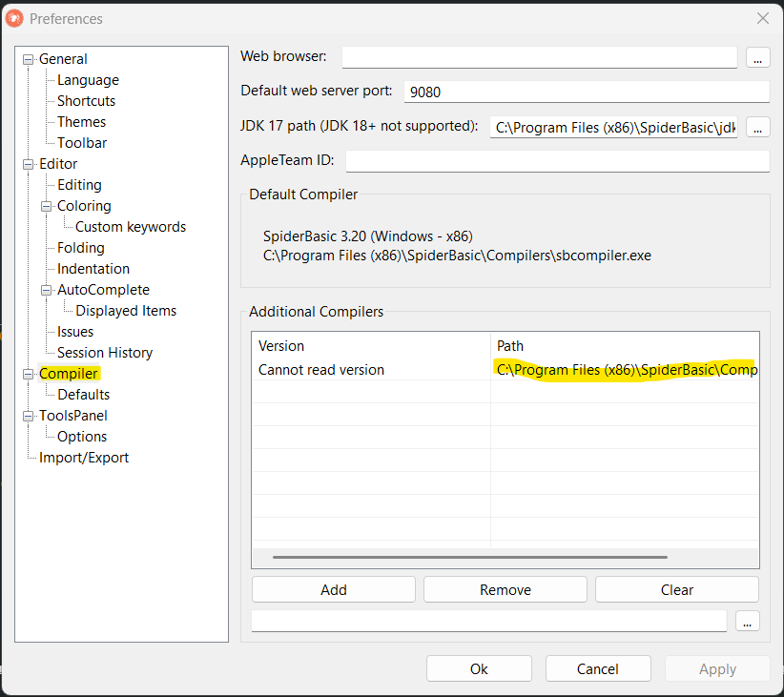Click the browse button beside JDK 17 path
Screen dimensions: 784x697
[757, 127]
